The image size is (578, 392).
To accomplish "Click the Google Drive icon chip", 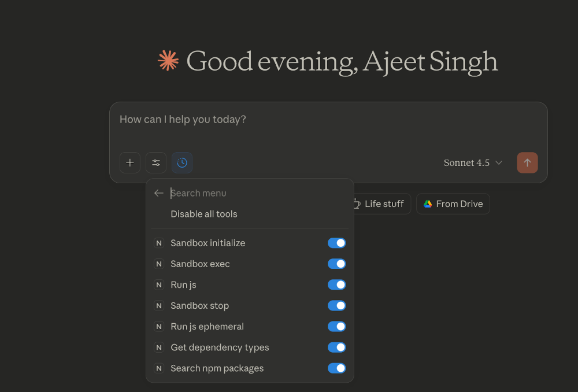I will pyautogui.click(x=453, y=204).
